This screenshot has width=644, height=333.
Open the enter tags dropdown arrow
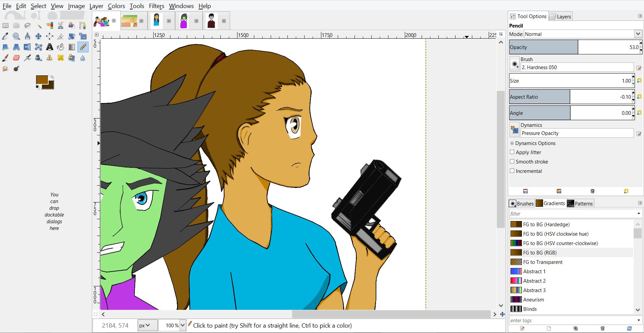(639, 321)
